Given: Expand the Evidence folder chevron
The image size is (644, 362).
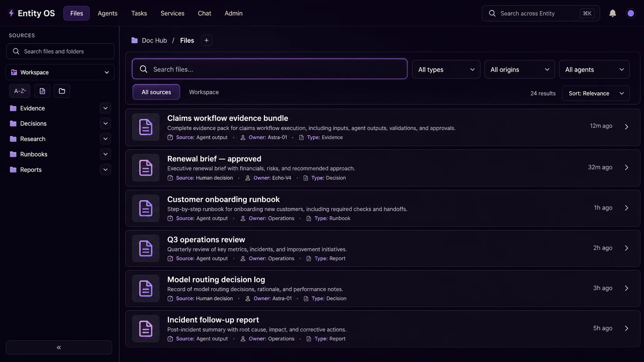Looking at the screenshot, I should tap(106, 108).
